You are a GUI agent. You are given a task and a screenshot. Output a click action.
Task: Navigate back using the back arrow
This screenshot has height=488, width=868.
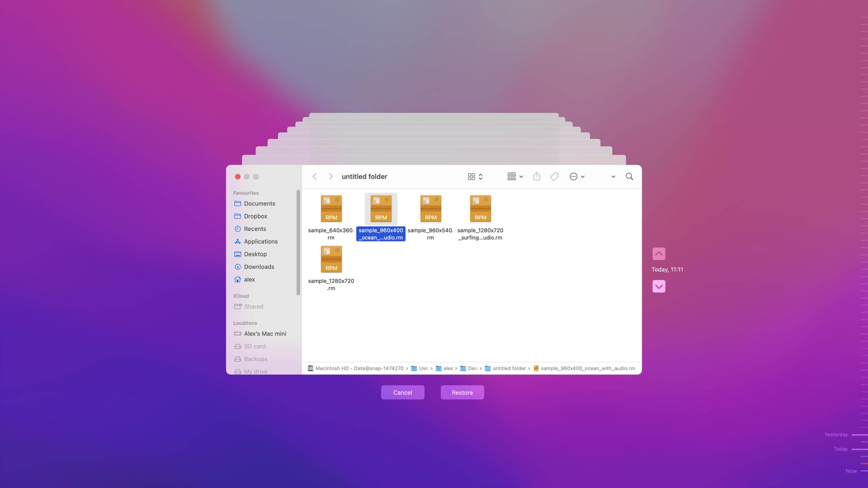click(314, 176)
